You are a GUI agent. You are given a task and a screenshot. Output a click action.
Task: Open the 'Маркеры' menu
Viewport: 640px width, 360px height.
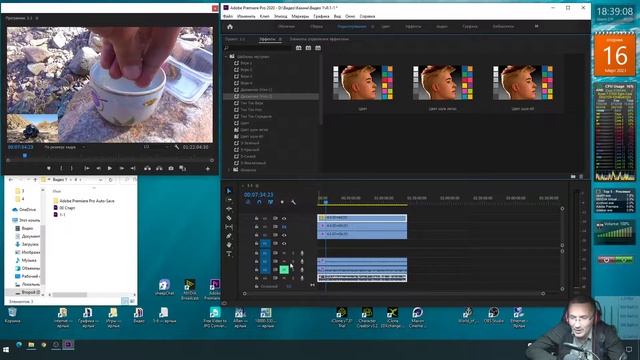300,16
